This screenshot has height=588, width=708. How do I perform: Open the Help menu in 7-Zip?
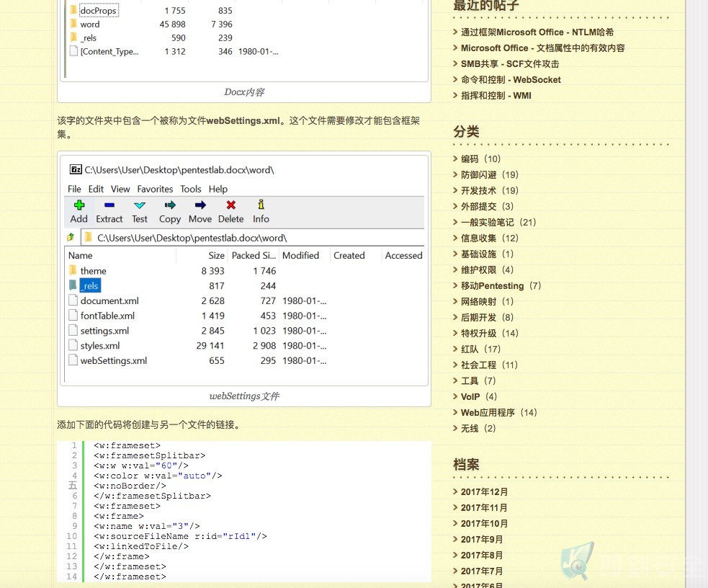coord(218,189)
